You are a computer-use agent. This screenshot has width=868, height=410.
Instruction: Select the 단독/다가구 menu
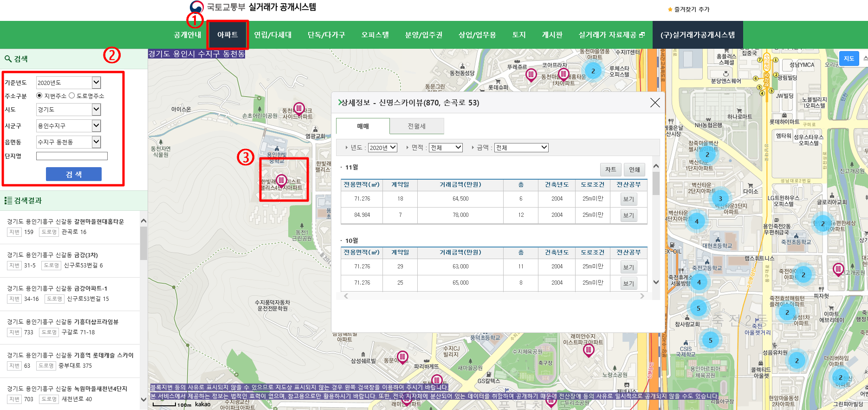pos(326,35)
